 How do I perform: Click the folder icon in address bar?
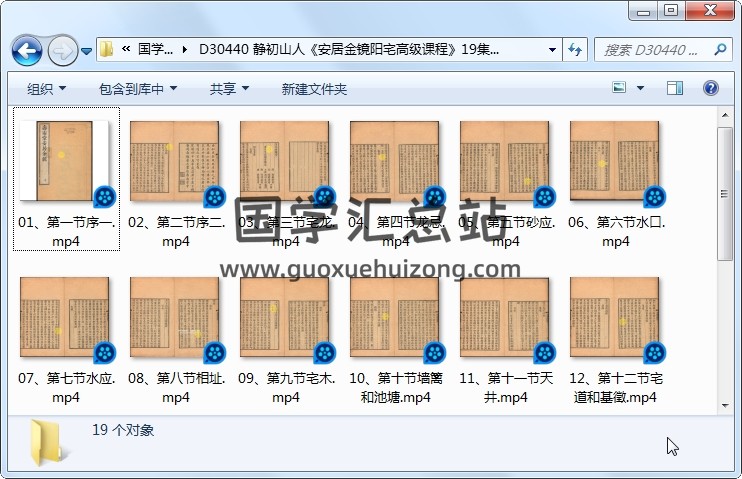point(107,49)
